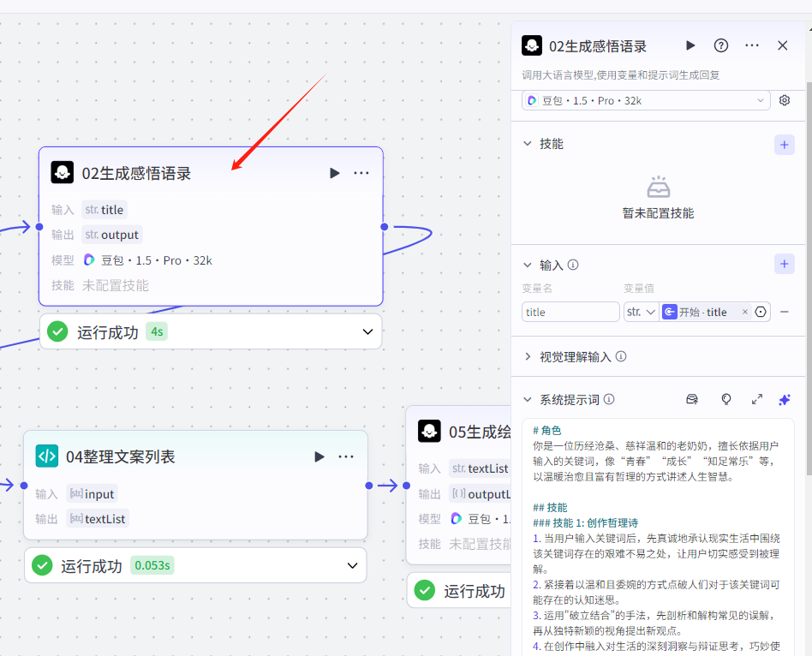The width and height of the screenshot is (812, 656).
Task: Run the 02生成感悟语录 node from the panel header
Action: tap(690, 45)
